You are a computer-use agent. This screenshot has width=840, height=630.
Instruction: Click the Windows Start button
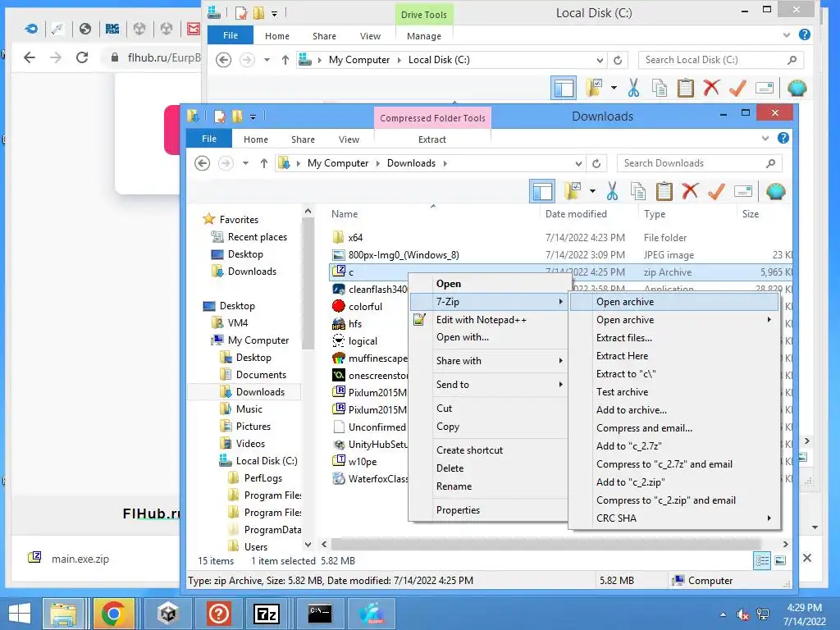tap(20, 614)
